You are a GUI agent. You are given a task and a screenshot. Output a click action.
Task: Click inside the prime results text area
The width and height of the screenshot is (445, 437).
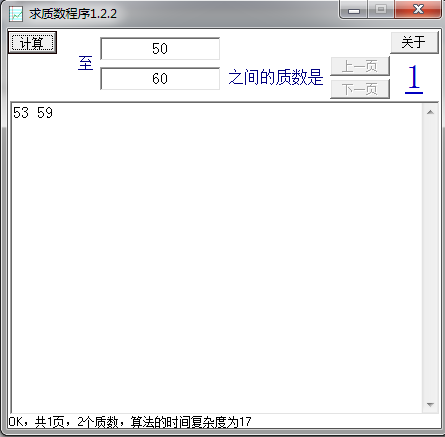(x=217, y=258)
